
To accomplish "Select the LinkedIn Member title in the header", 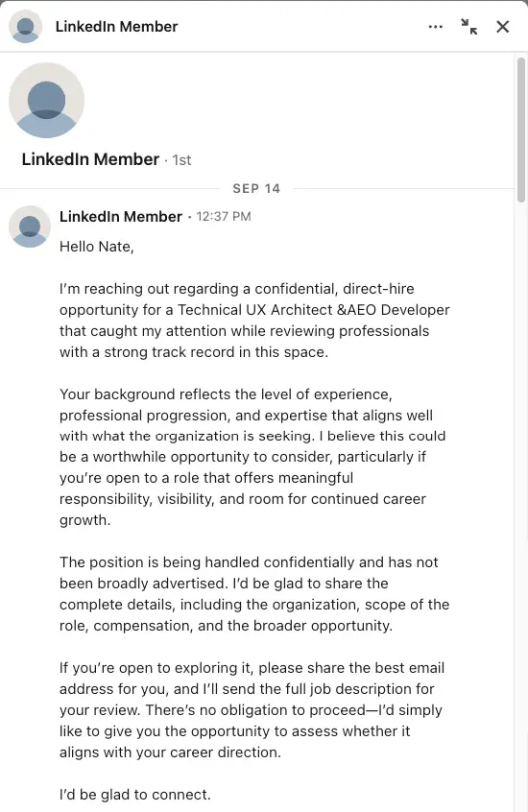I will [116, 27].
